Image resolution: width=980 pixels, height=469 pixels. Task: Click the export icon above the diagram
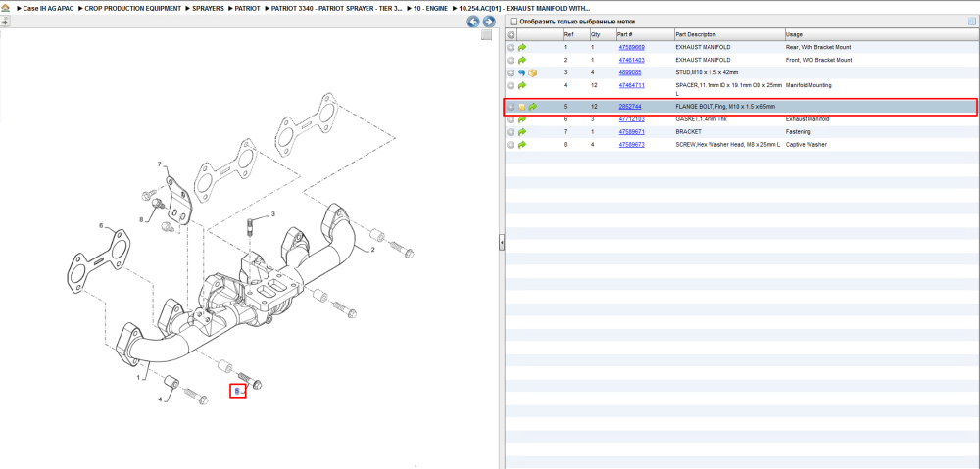pyautogui.click(x=5, y=22)
